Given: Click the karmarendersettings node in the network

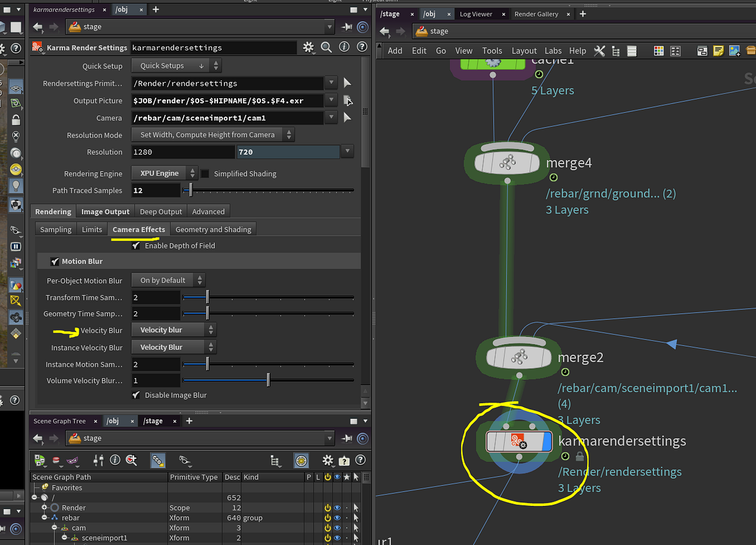Looking at the screenshot, I should point(518,441).
